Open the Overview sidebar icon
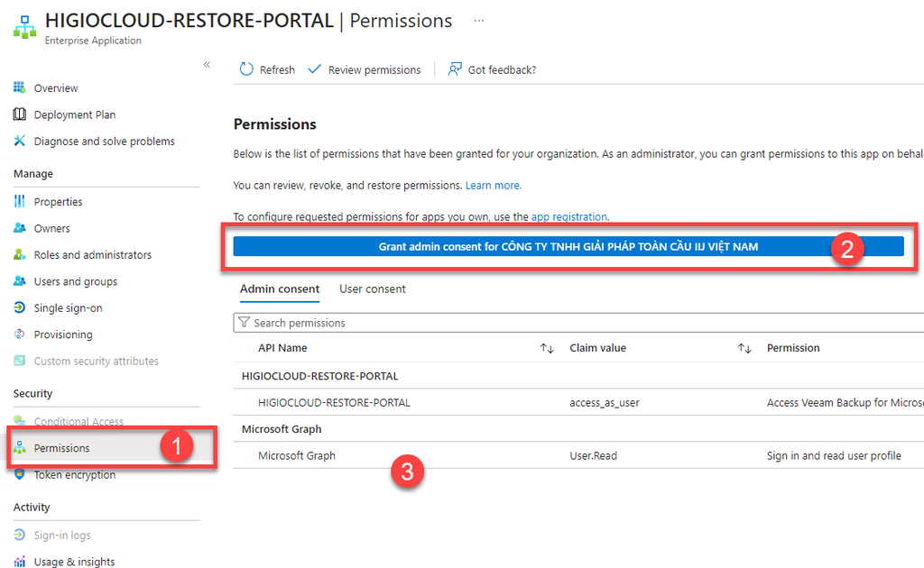 20,88
